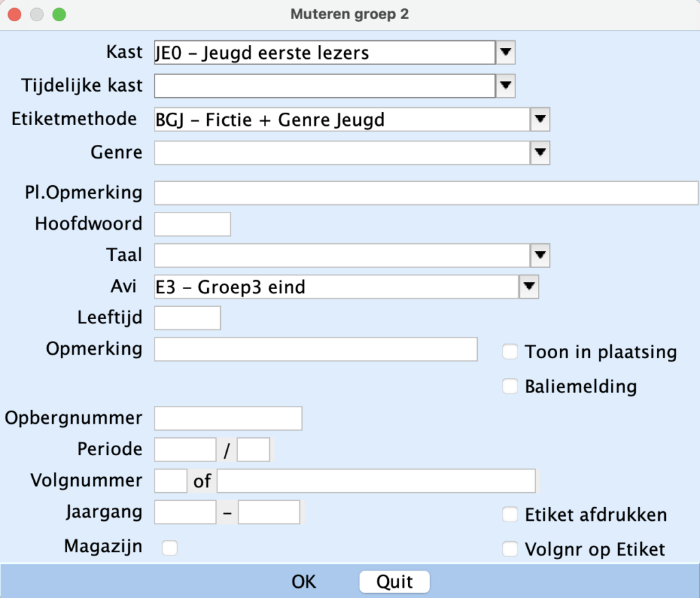Expand the Tijdelijke kast dropdown

(x=505, y=85)
